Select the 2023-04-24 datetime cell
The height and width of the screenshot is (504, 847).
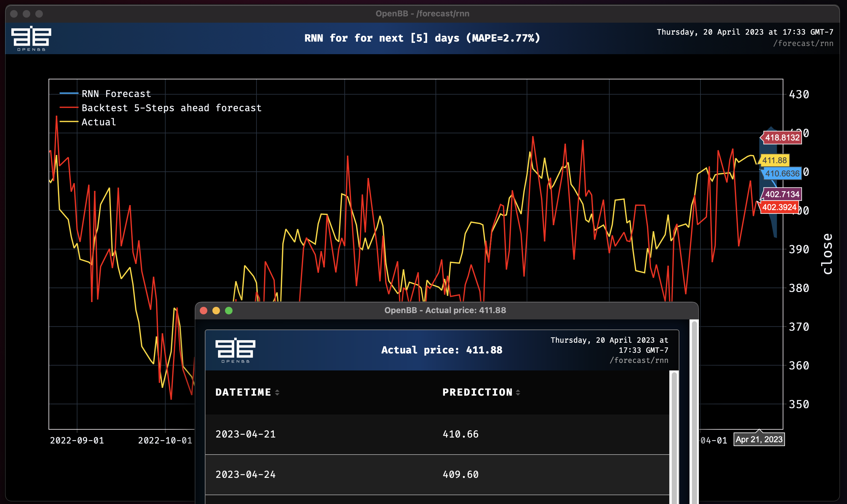246,474
